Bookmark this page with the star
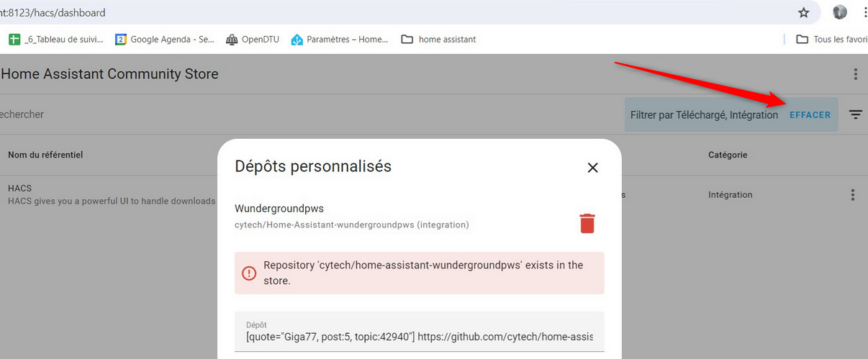Viewport: 868px width, 359px height. point(804,13)
